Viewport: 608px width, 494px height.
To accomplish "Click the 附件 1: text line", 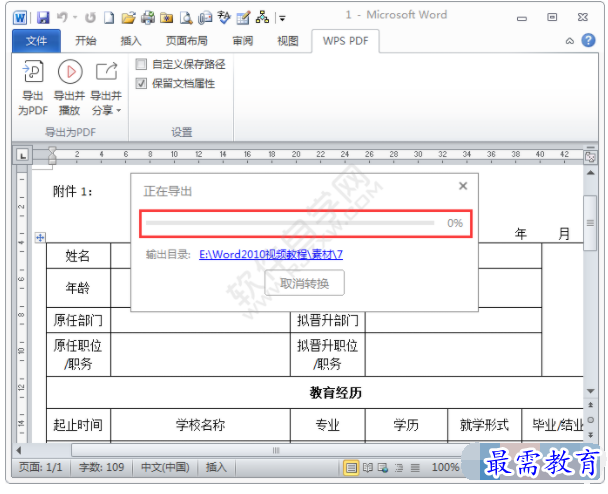I will pos(73,192).
